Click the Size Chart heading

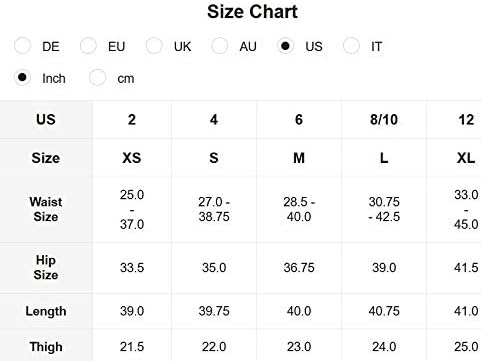[252, 12]
